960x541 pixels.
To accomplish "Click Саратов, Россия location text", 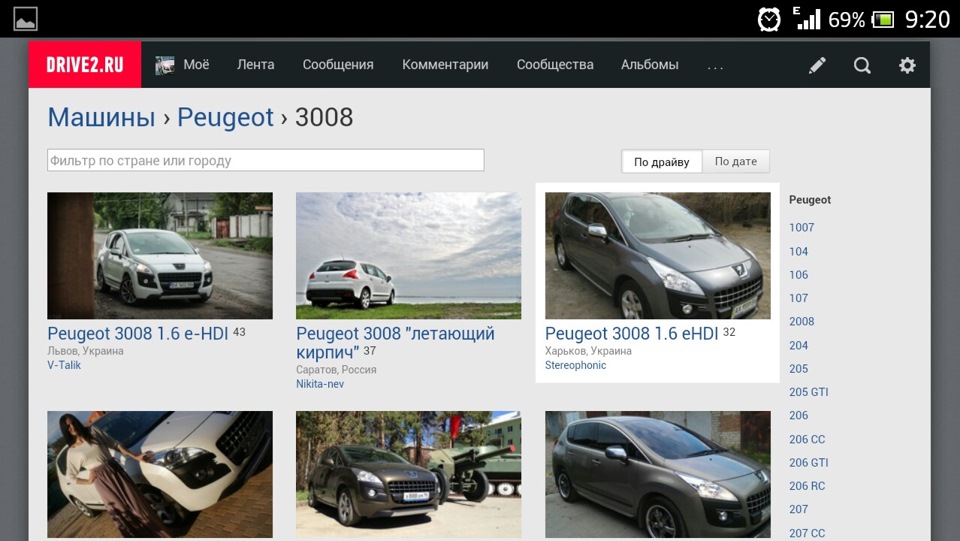I will coord(336,370).
